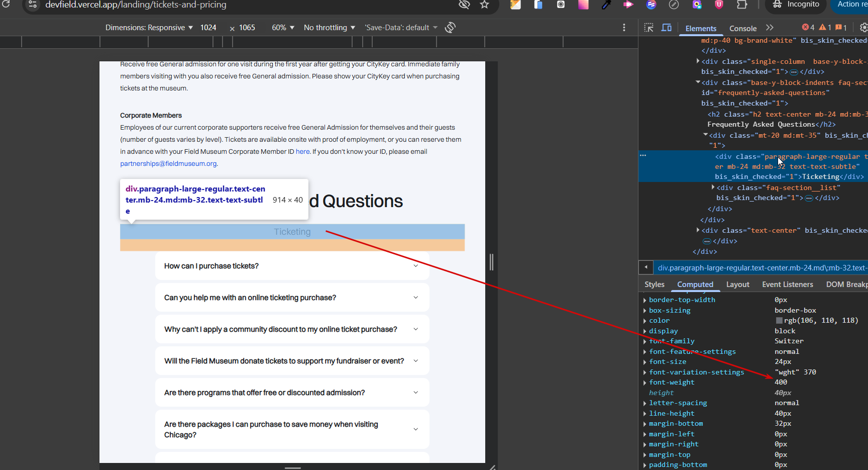This screenshot has width=868, height=470.
Task: Expand community discount question
Action: pyautogui.click(x=292, y=329)
